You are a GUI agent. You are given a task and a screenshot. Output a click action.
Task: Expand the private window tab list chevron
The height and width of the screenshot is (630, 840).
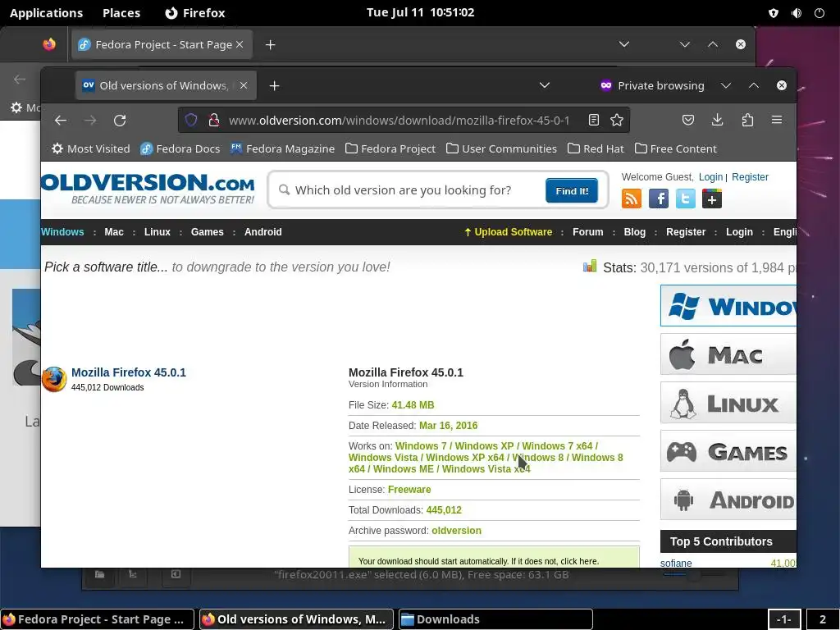(x=545, y=85)
